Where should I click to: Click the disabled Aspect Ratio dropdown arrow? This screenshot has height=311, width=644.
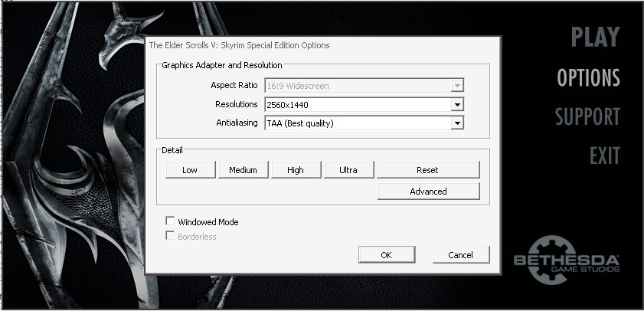coord(457,86)
